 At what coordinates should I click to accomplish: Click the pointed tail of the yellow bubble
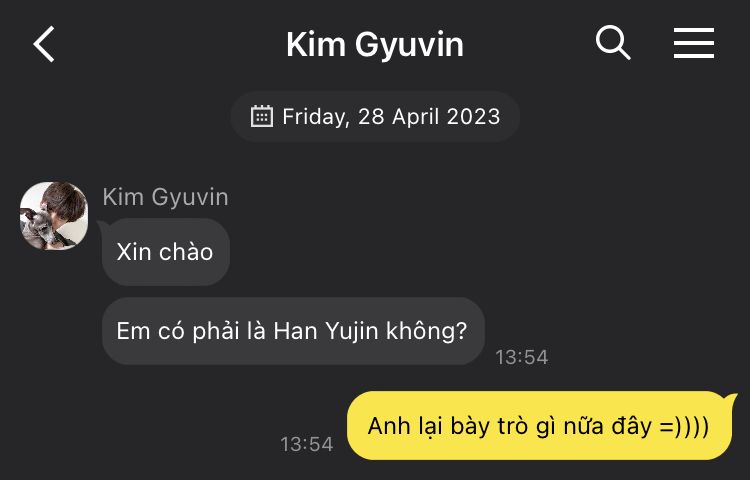[x=732, y=399]
